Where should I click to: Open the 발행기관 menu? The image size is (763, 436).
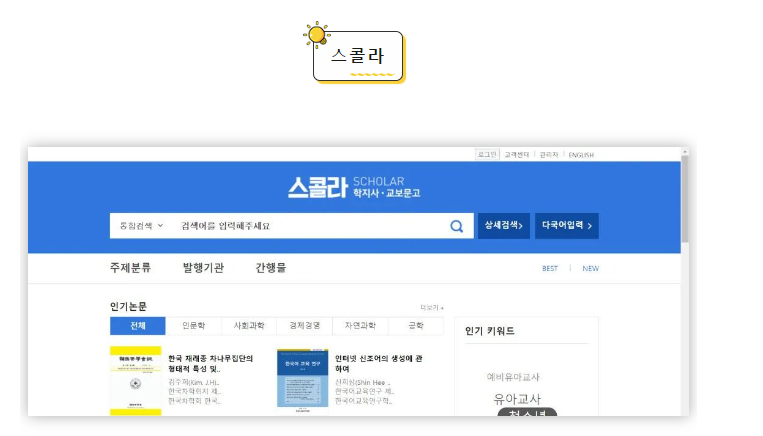[203, 268]
